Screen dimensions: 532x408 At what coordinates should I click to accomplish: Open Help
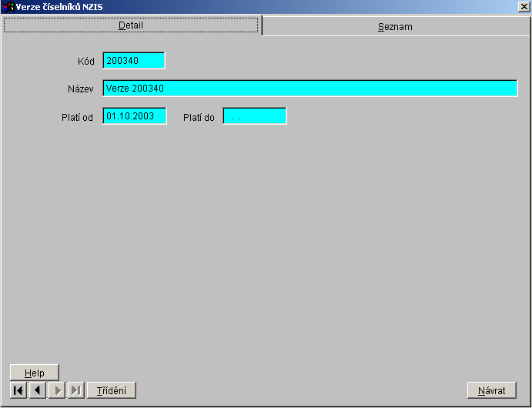point(35,373)
